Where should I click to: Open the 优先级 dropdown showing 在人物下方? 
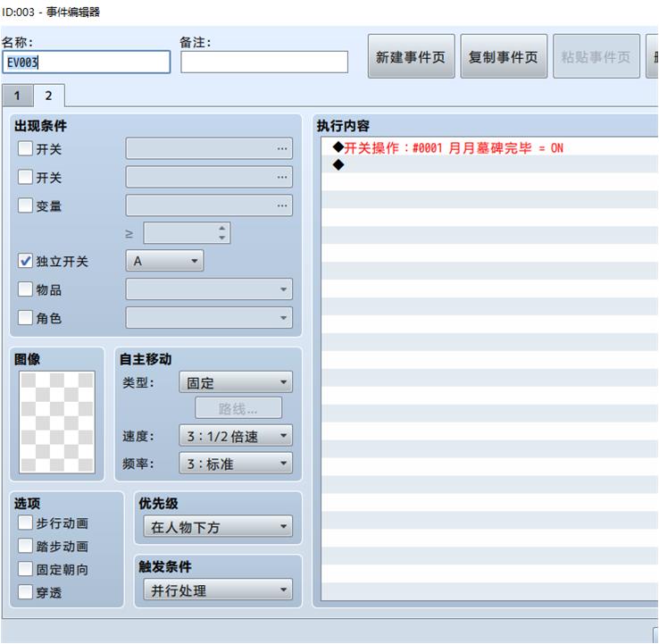pos(218,527)
